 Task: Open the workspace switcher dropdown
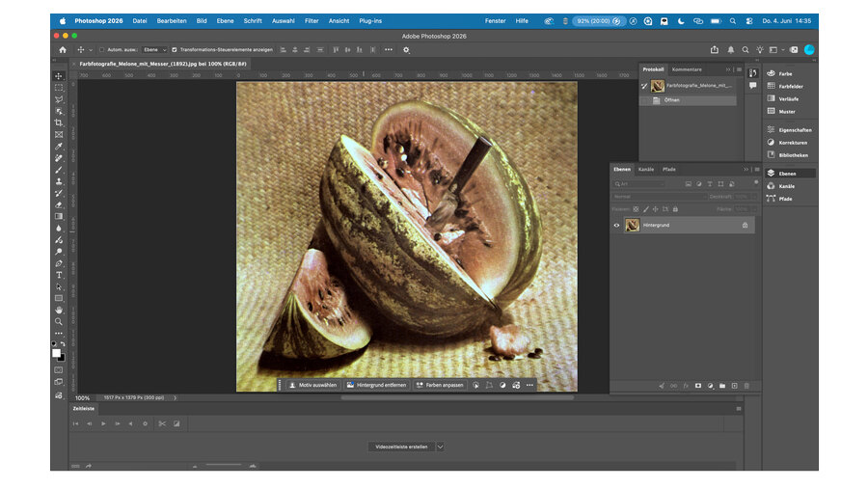[x=775, y=50]
